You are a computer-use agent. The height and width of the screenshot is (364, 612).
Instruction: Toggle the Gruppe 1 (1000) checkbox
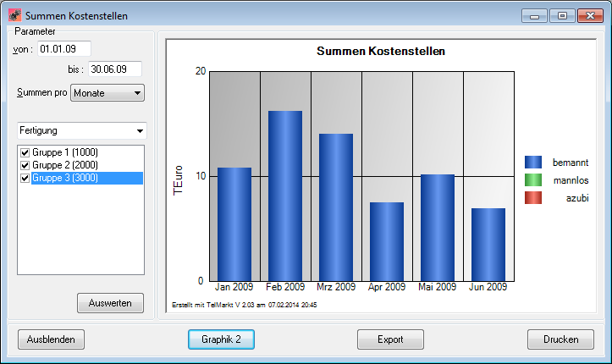(25, 152)
